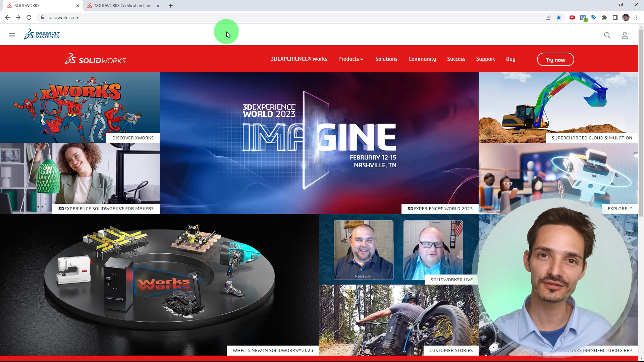Click the site lock padlock icon
The width and height of the screenshot is (644, 362).
[42, 17]
